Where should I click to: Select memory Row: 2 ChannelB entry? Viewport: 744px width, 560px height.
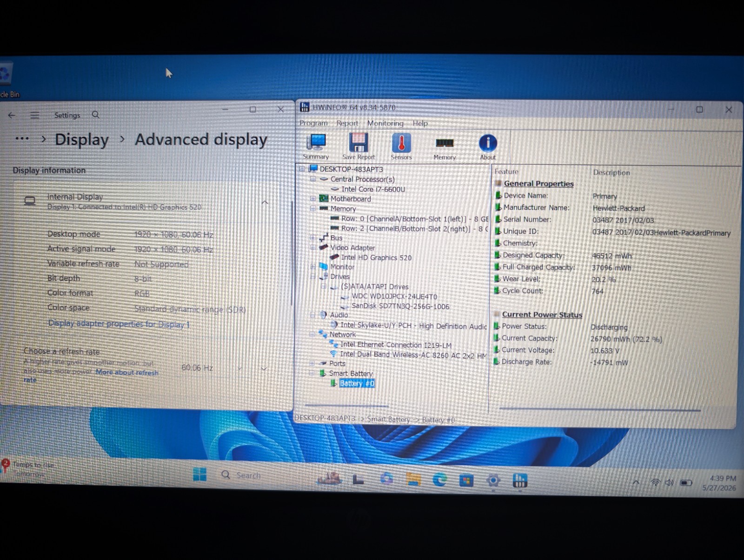pos(415,228)
